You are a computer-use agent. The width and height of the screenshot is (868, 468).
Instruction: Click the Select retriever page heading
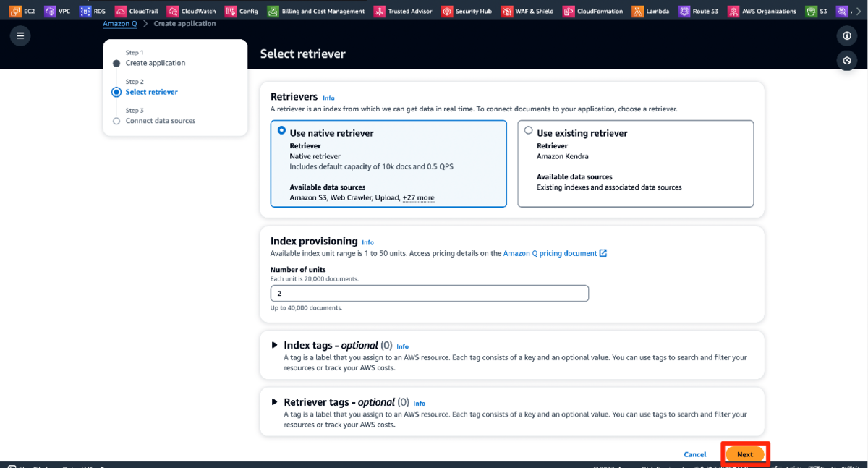coord(303,54)
